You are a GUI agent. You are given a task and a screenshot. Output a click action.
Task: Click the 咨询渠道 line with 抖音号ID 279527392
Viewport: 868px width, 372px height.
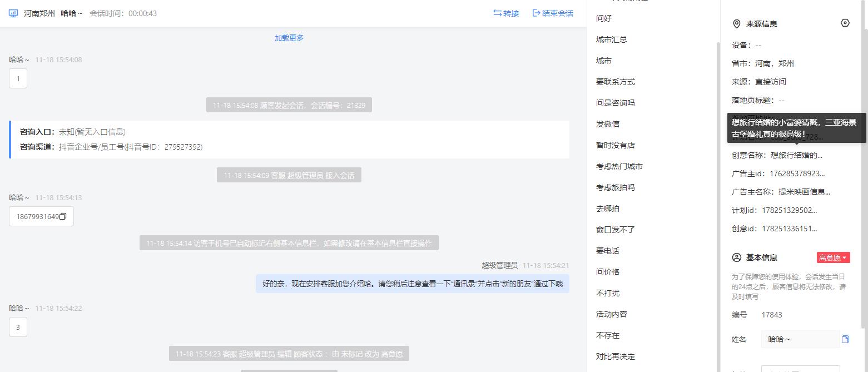coord(111,147)
